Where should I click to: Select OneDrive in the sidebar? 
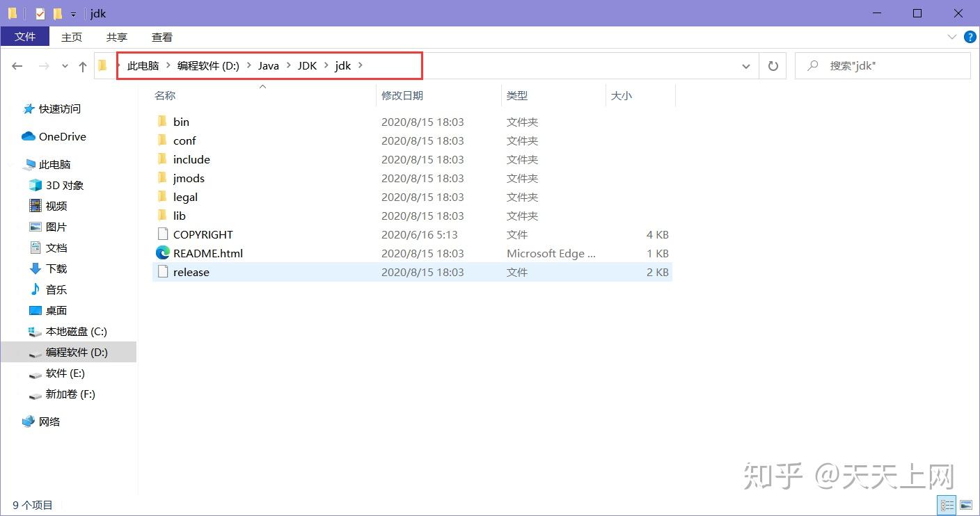coord(61,136)
